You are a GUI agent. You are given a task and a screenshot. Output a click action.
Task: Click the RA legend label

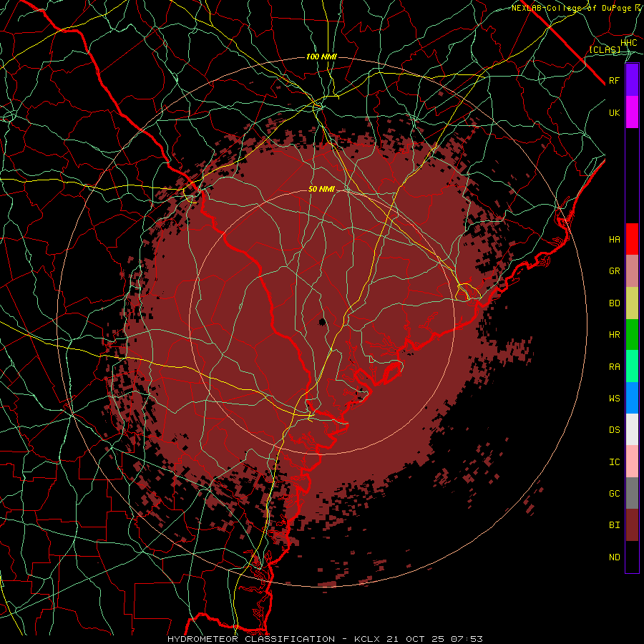(x=615, y=367)
